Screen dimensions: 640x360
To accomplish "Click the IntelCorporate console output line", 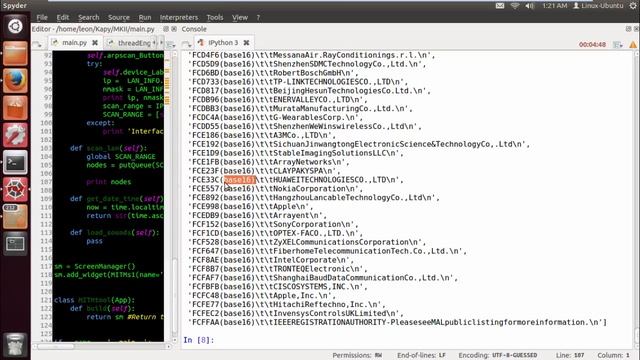I will [271, 260].
